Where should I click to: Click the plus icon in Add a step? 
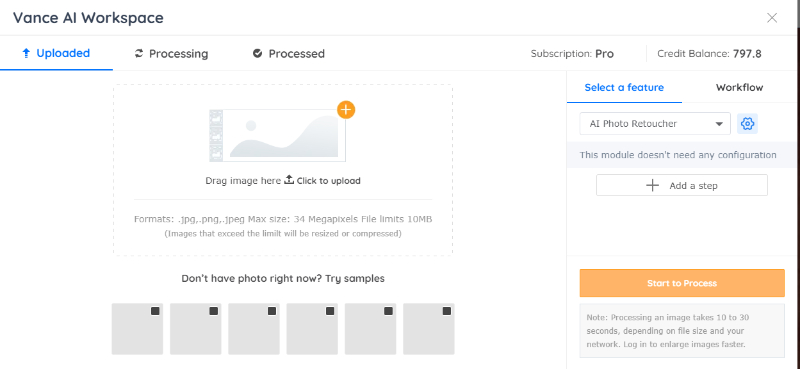[653, 185]
